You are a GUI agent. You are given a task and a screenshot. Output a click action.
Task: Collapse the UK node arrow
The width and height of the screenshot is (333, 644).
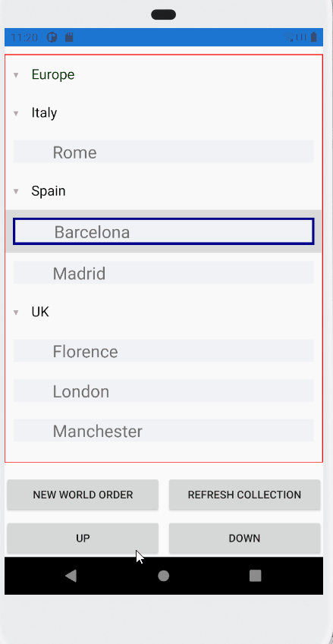pyautogui.click(x=16, y=313)
